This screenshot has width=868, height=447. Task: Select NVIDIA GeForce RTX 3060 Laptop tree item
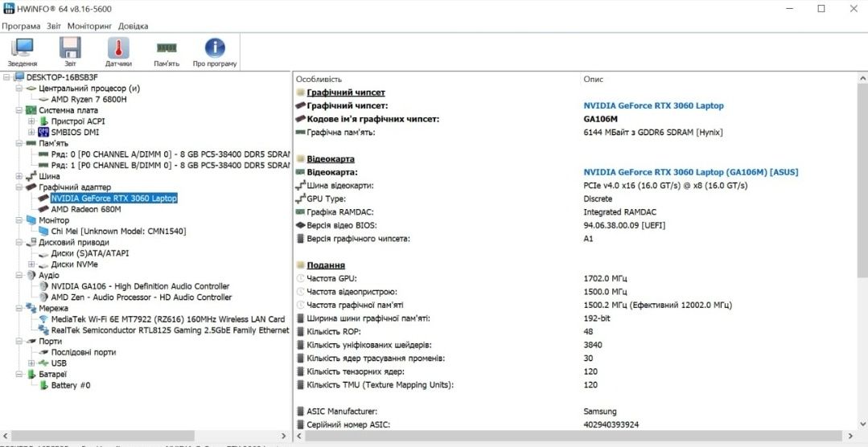[x=114, y=198]
